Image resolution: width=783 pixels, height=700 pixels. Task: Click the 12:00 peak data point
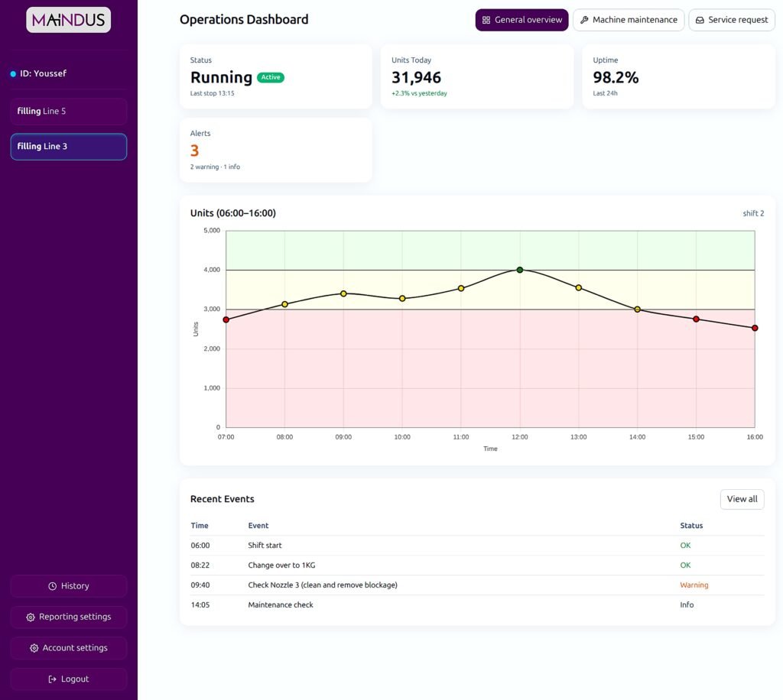520,270
